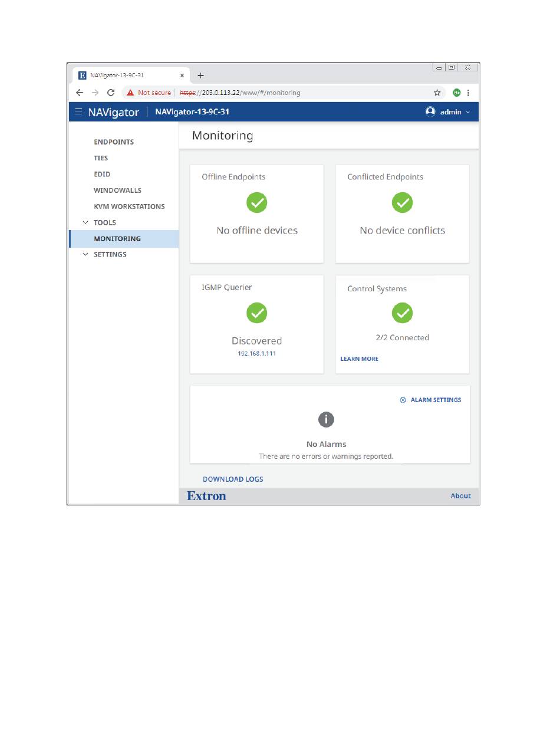Close the NAVigator-13-9C-31 tab

pos(182,75)
